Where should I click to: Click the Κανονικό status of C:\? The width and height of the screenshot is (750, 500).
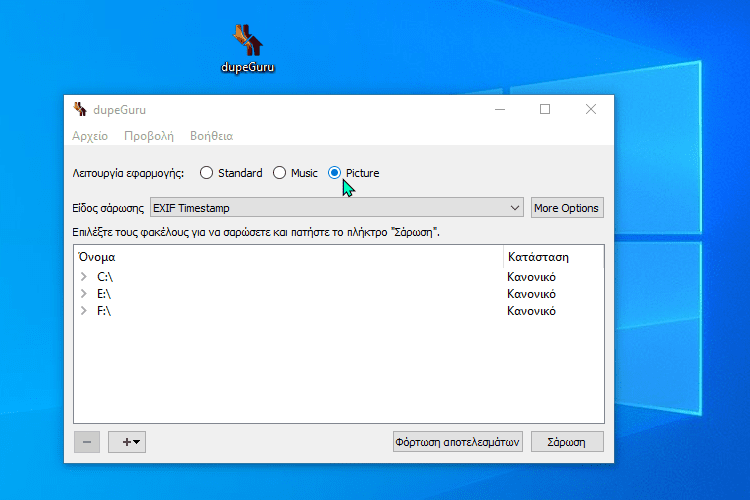531,277
